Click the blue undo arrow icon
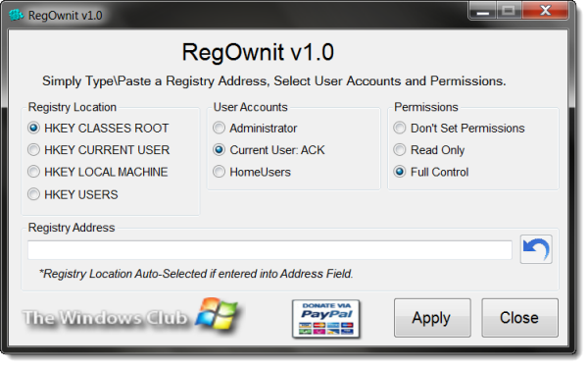The image size is (588, 366). 536,249
